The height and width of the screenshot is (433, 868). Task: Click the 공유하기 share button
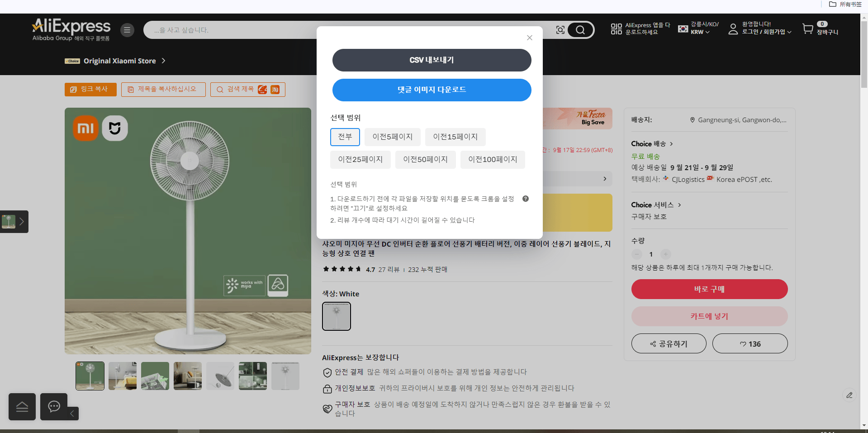[669, 344]
